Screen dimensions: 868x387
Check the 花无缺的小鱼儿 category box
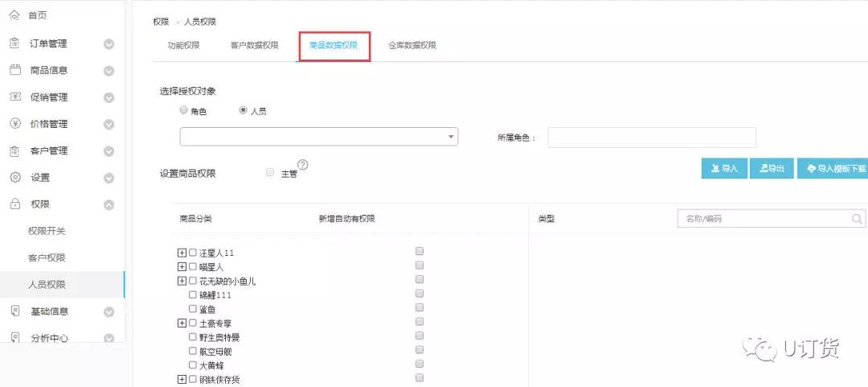193,281
